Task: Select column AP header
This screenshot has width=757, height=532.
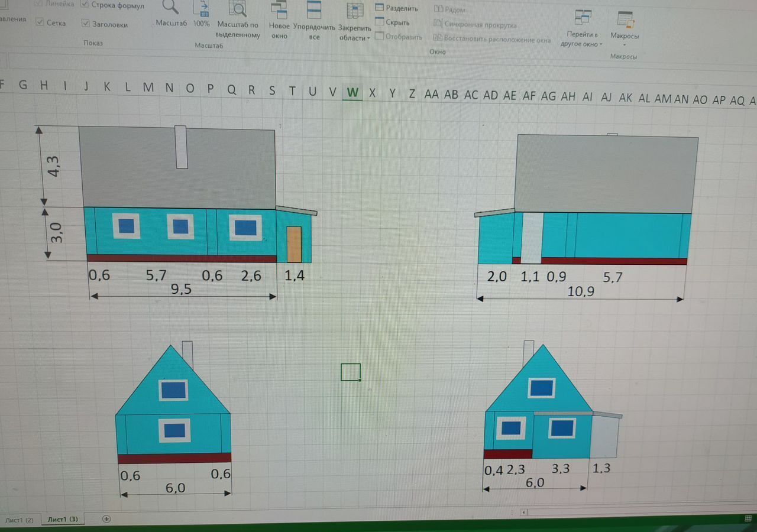Action: coord(719,100)
